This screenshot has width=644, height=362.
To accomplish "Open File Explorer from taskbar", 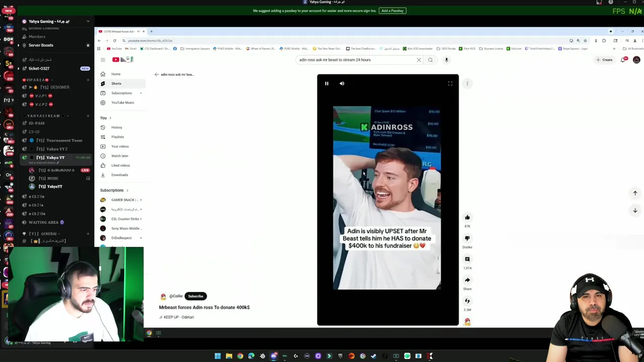I will (229, 356).
